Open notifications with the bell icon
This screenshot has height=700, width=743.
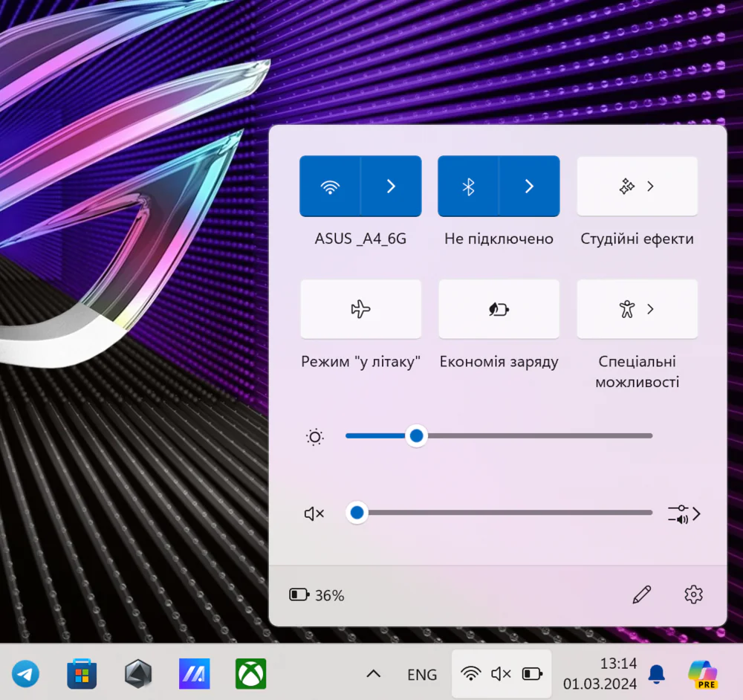[x=656, y=674]
